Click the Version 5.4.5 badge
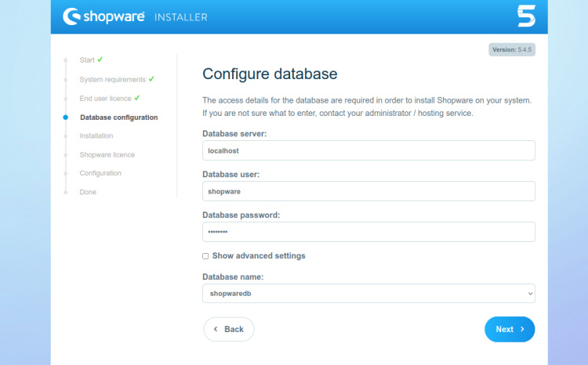The height and width of the screenshot is (365, 588). click(x=512, y=49)
